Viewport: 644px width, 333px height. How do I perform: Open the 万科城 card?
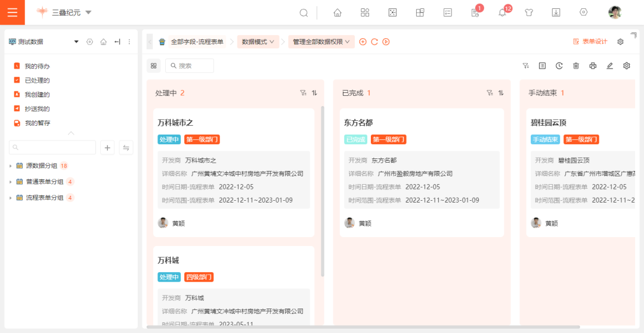click(x=234, y=285)
